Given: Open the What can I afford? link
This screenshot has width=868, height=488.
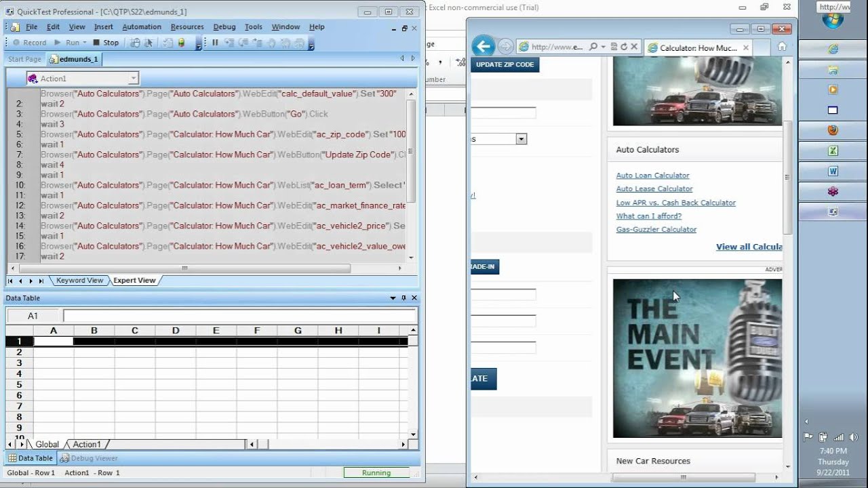Looking at the screenshot, I should [x=649, y=216].
